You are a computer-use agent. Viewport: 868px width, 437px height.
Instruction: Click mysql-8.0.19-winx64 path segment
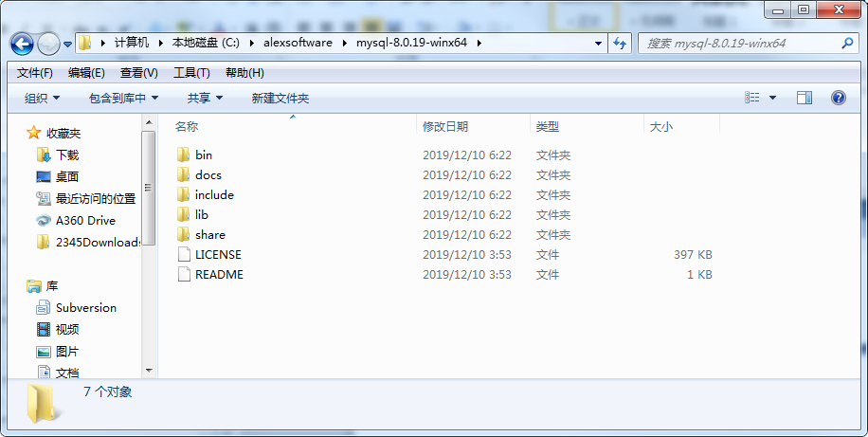click(412, 43)
